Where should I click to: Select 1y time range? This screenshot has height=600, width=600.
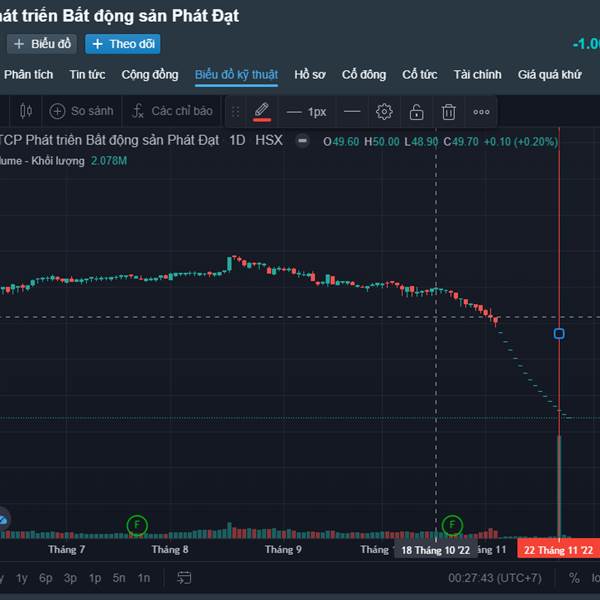tap(22, 578)
